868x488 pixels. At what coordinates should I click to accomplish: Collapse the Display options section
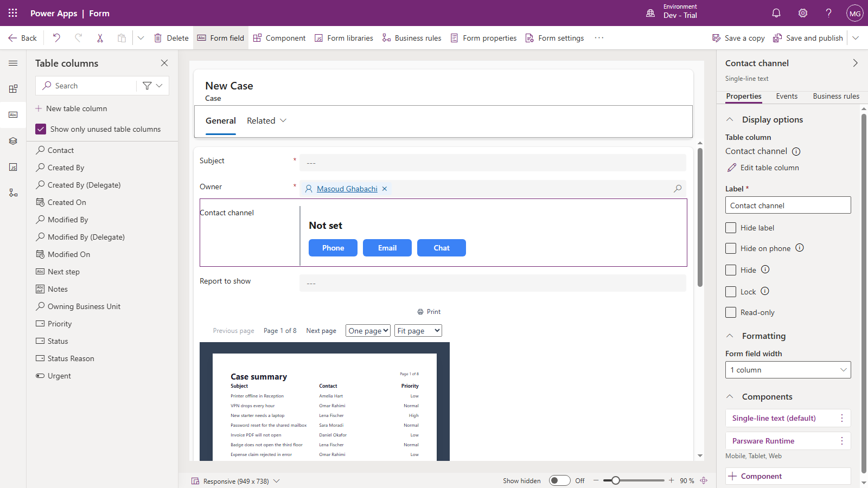coord(730,119)
